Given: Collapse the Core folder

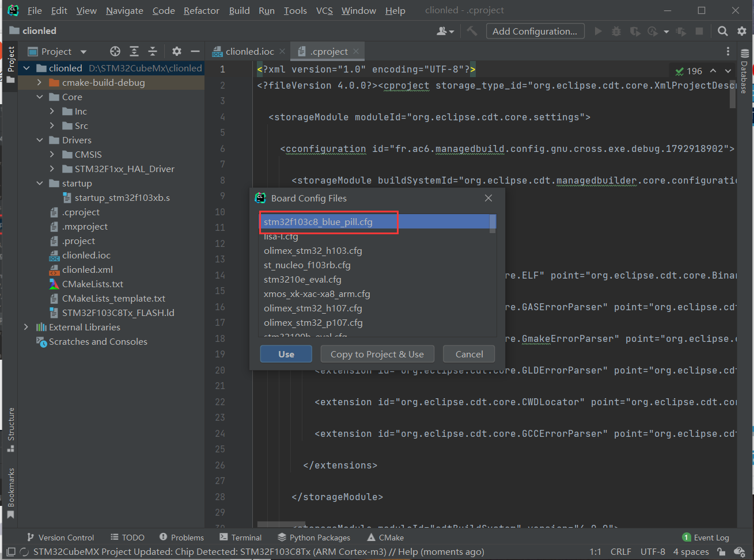Looking at the screenshot, I should pos(39,97).
